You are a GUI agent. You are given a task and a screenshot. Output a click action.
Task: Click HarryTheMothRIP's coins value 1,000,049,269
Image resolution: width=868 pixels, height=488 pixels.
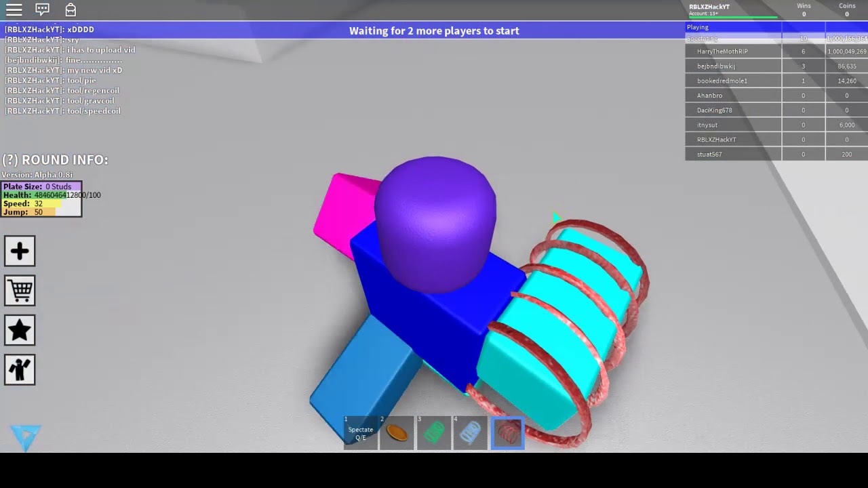coord(846,52)
